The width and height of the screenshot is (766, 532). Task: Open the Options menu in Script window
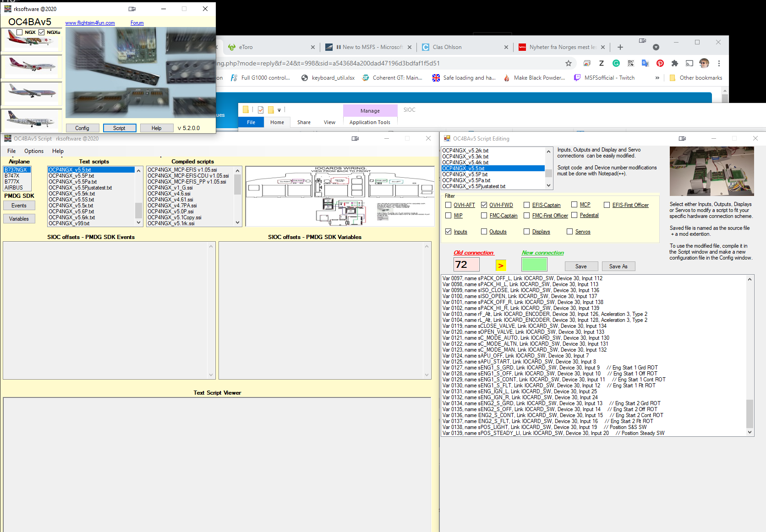tap(33, 151)
